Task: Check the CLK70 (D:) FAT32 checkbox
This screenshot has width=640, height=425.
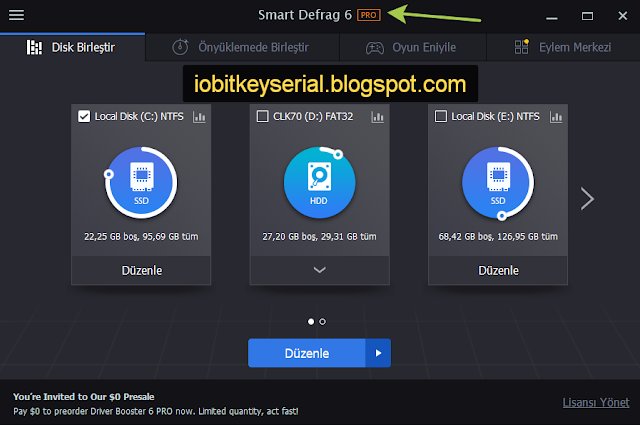Action: [262, 116]
